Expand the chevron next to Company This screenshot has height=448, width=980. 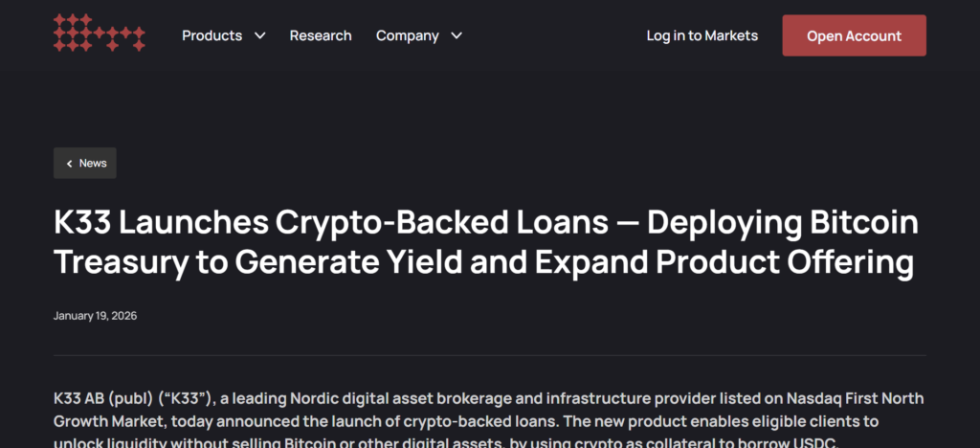pos(457,36)
